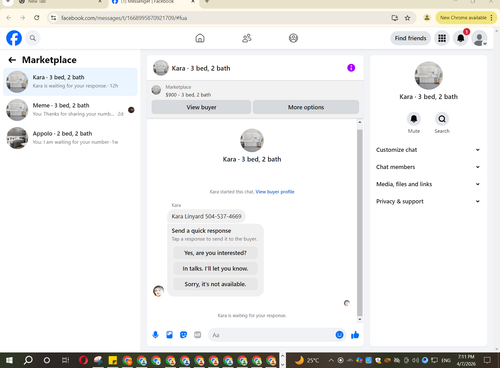
Task: Select the Meme - 3 bed, 2 bath chat
Action: click(70, 110)
